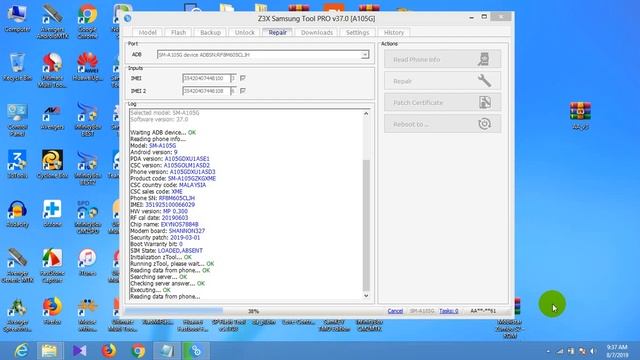Open the History tab
Screen dimensions: 640x360
tap(394, 32)
